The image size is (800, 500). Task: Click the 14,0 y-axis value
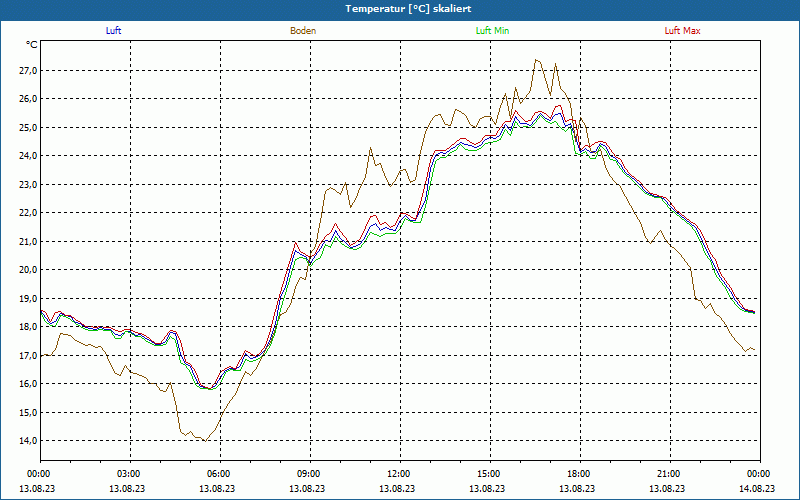(x=29, y=441)
